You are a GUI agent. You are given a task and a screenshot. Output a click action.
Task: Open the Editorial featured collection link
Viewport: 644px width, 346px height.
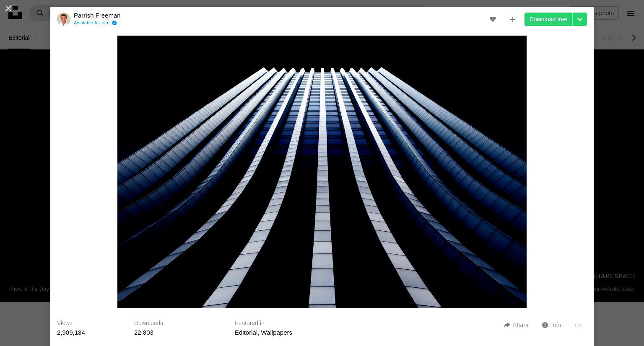(246, 333)
